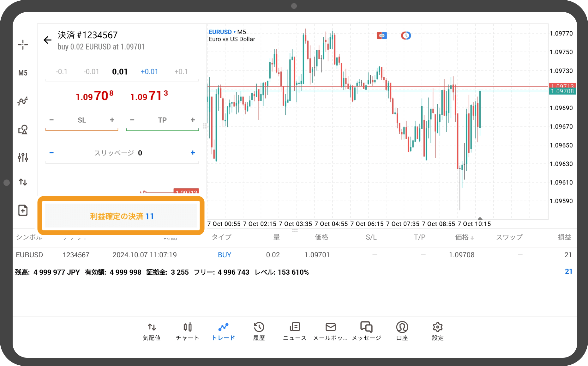Decrease slippage with minus button
This screenshot has width=588, height=366.
[x=51, y=153]
